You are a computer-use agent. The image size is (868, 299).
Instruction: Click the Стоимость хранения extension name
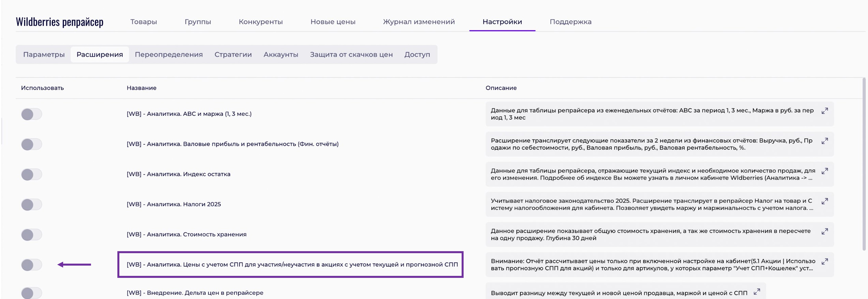186,234
